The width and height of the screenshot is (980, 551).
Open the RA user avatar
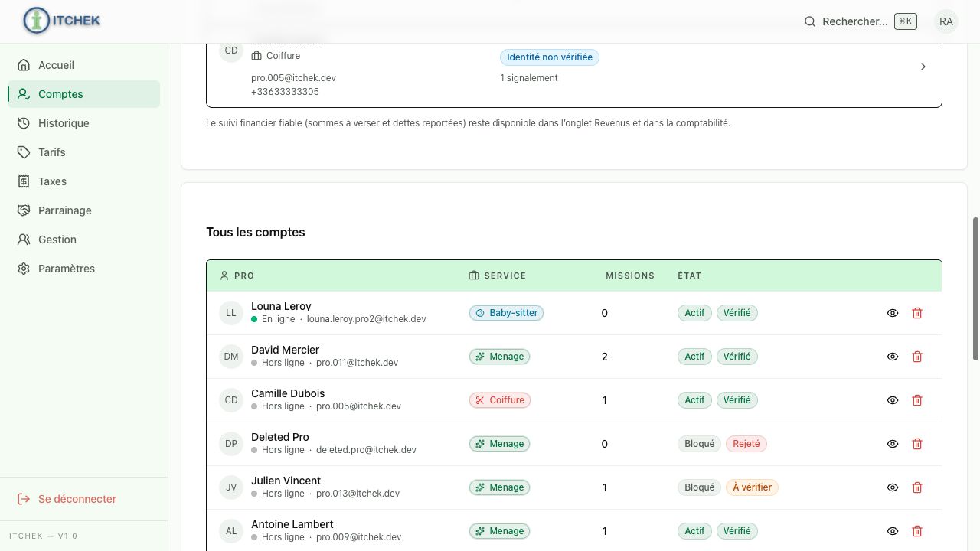(946, 21)
